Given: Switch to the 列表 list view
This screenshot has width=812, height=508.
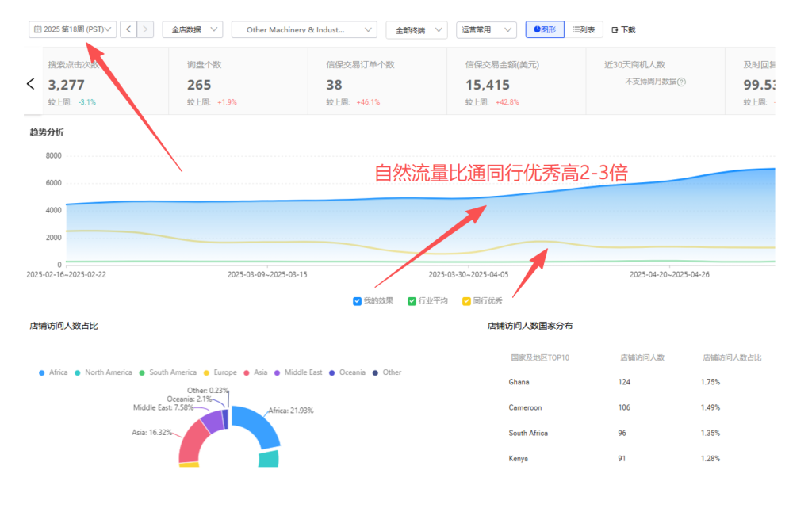Looking at the screenshot, I should (584, 29).
